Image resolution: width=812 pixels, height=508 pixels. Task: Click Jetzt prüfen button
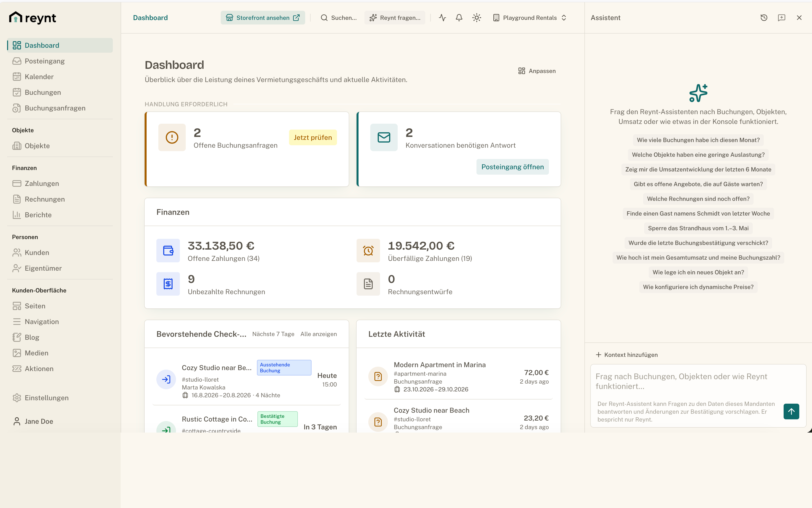point(313,137)
